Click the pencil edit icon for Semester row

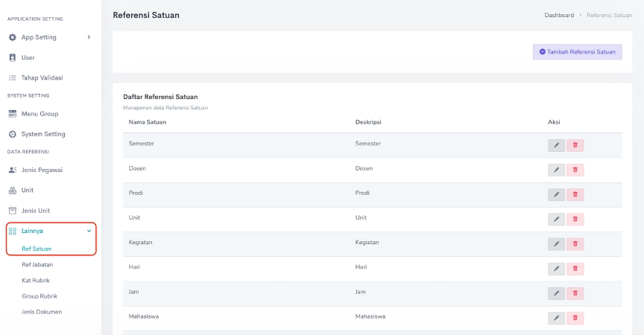[556, 145]
